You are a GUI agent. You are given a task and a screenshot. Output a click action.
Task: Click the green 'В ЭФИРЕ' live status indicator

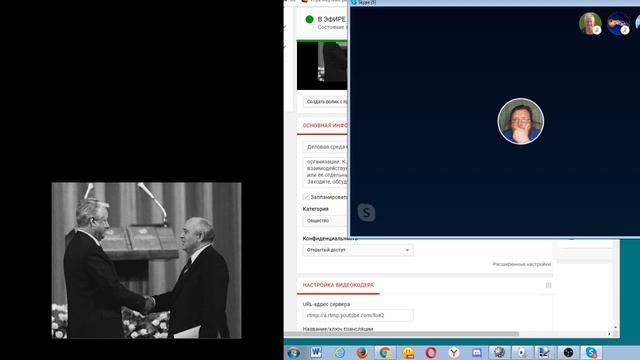click(309, 19)
